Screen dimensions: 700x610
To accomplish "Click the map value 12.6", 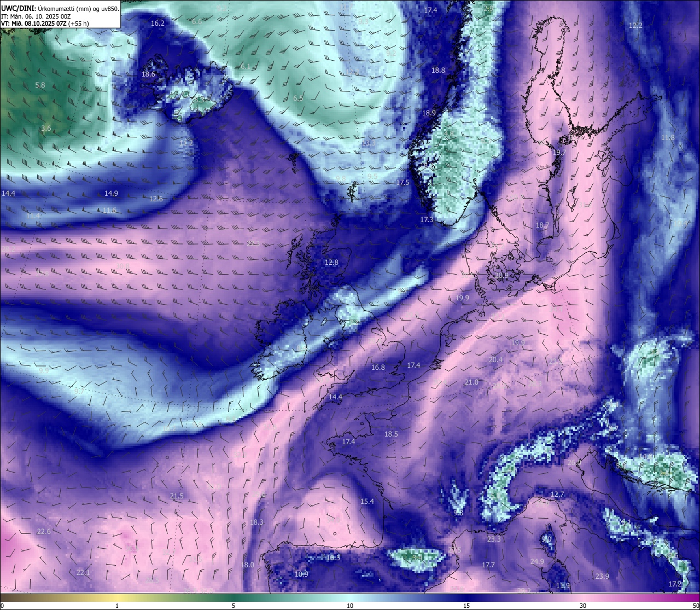I will click(x=156, y=199).
